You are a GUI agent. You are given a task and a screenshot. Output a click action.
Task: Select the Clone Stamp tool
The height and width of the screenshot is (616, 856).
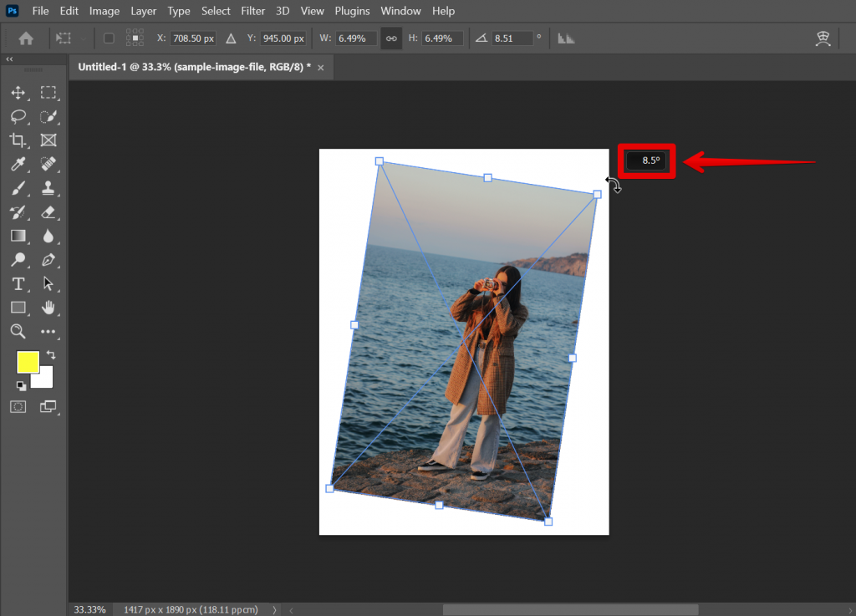point(48,188)
